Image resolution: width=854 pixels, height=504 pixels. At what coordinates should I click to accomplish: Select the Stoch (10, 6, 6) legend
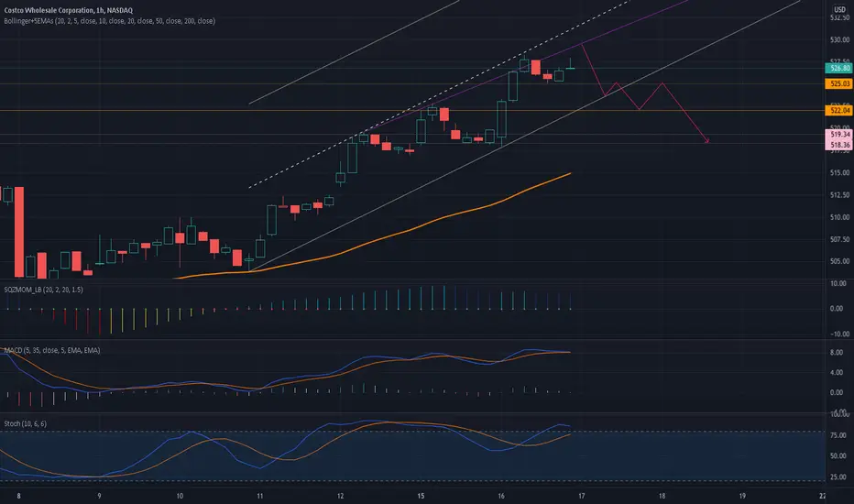tap(25, 424)
